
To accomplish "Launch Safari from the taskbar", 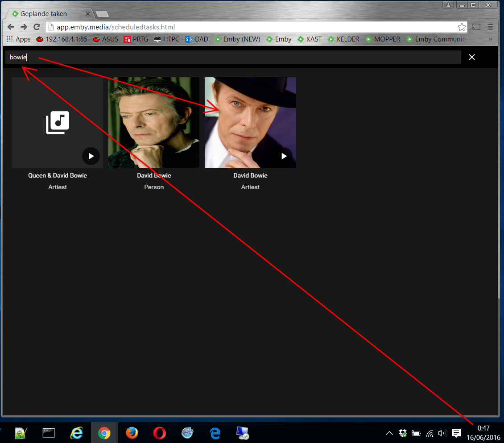I will pos(187,433).
